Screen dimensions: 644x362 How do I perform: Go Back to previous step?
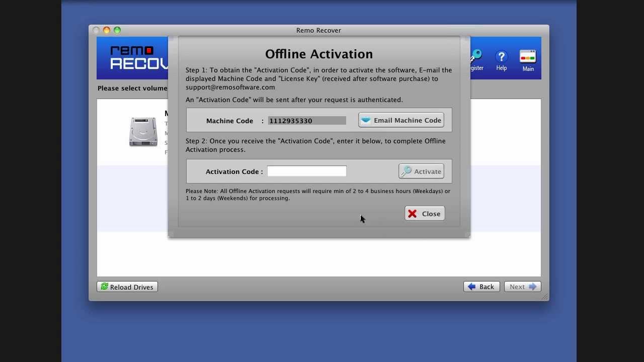coord(481,287)
